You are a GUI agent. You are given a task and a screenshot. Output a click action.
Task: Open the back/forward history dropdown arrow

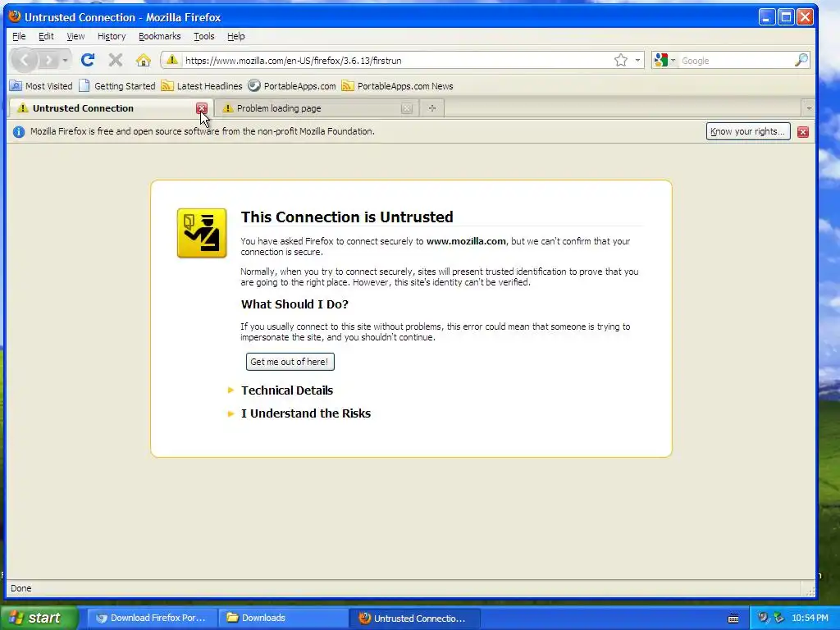point(65,60)
